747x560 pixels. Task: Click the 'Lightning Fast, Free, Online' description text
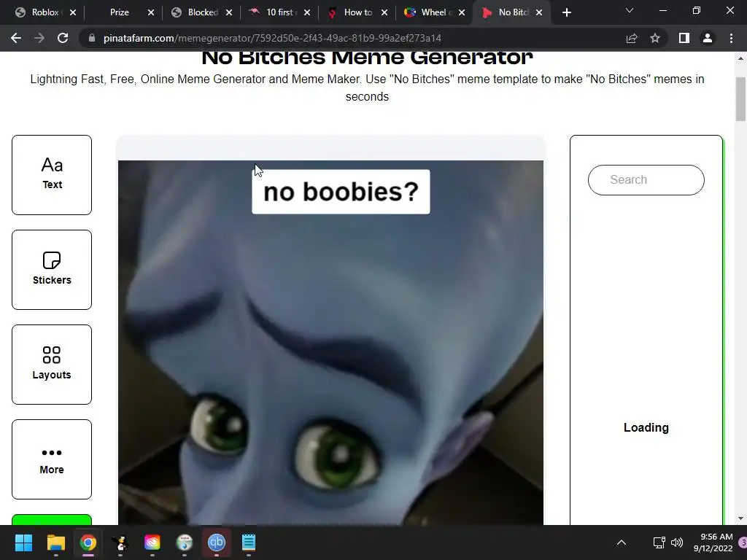point(367,87)
